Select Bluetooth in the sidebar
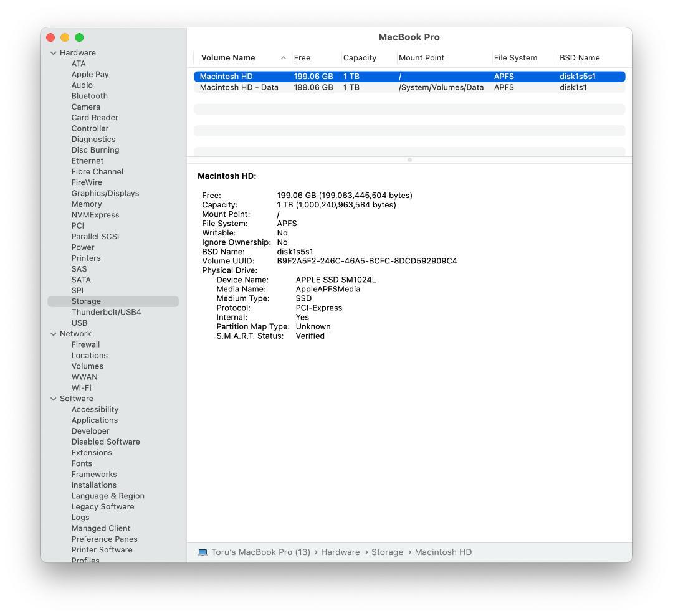This screenshot has height=616, width=673. click(x=89, y=96)
